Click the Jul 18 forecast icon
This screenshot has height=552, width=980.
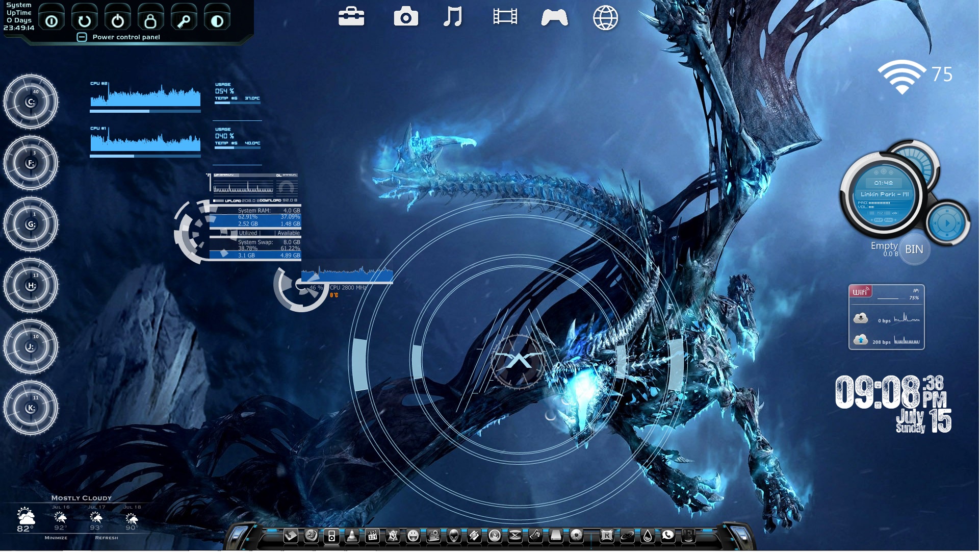tap(132, 518)
